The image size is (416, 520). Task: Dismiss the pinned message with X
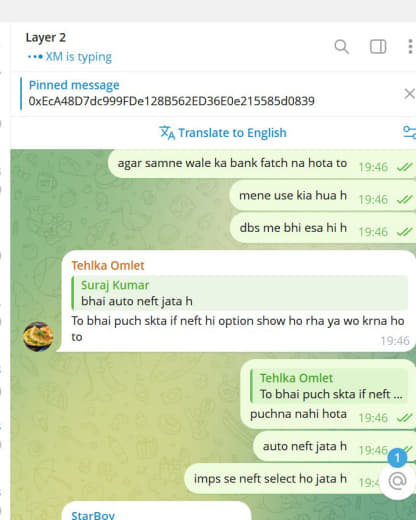409,94
